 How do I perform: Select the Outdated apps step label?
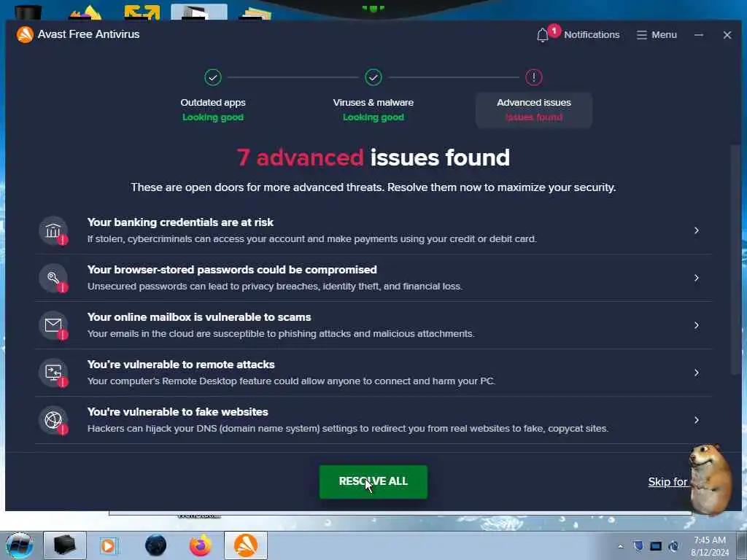(x=213, y=102)
